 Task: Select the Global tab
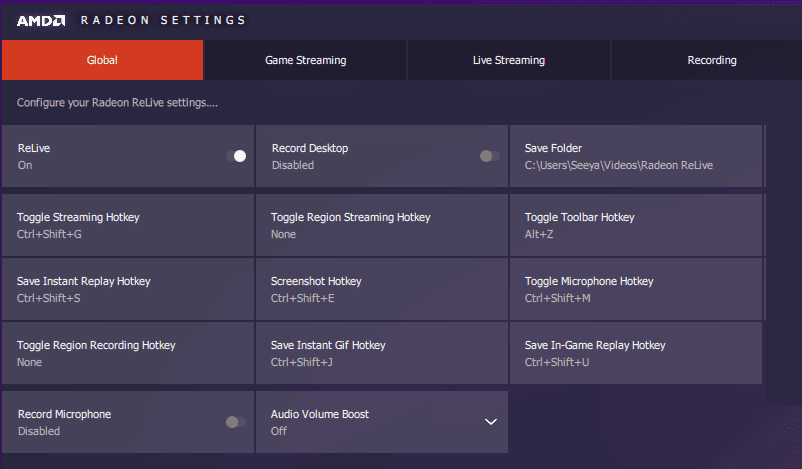click(x=102, y=60)
